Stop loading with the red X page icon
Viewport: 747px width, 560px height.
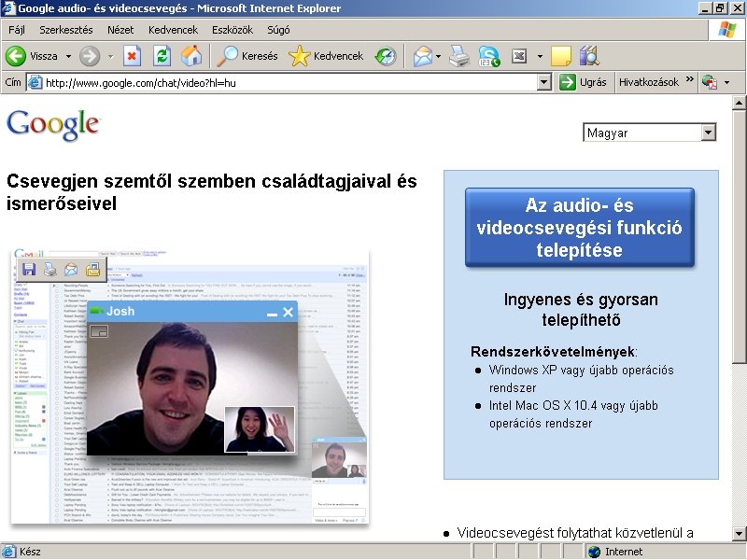coord(132,56)
